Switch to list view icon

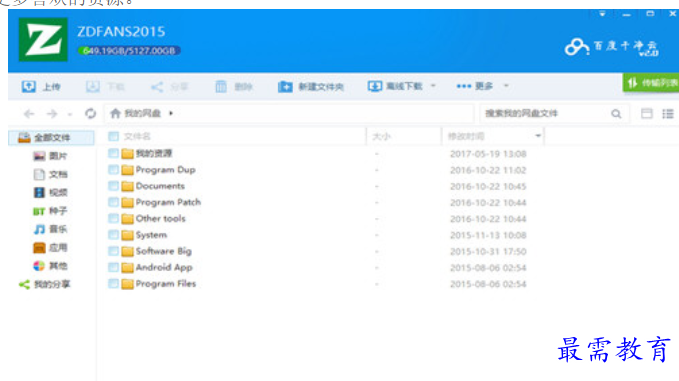tap(668, 113)
